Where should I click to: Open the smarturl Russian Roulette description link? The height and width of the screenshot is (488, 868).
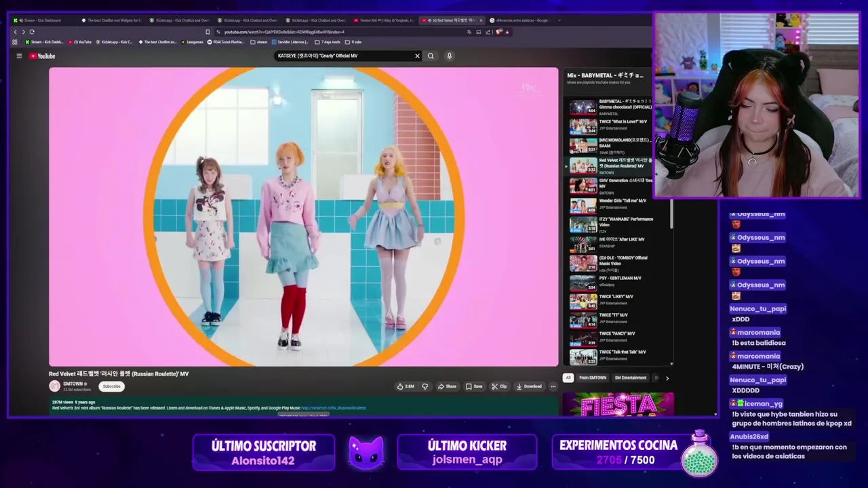(334, 408)
